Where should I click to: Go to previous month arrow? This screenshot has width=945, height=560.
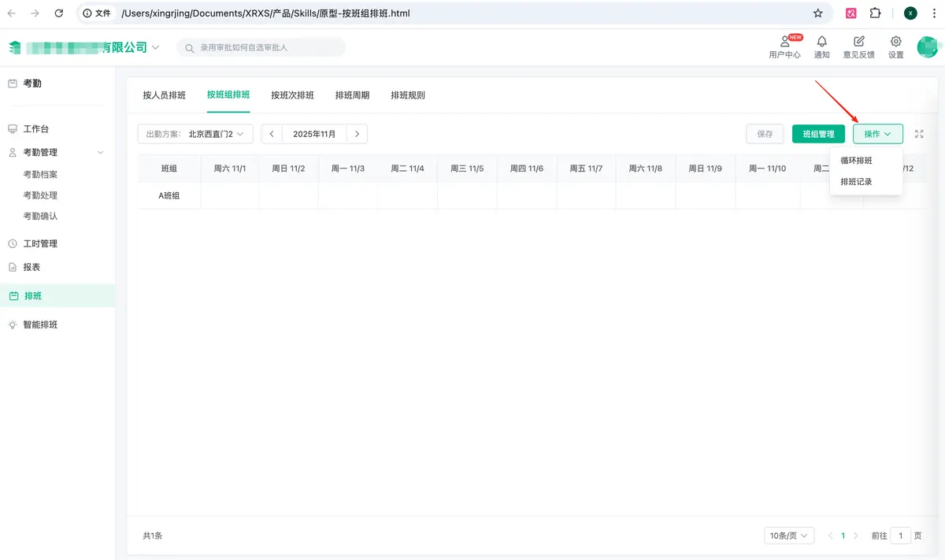272,134
